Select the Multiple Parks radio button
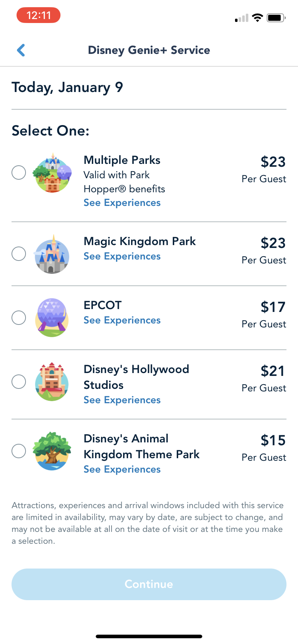This screenshot has width=298, height=644. (x=19, y=172)
